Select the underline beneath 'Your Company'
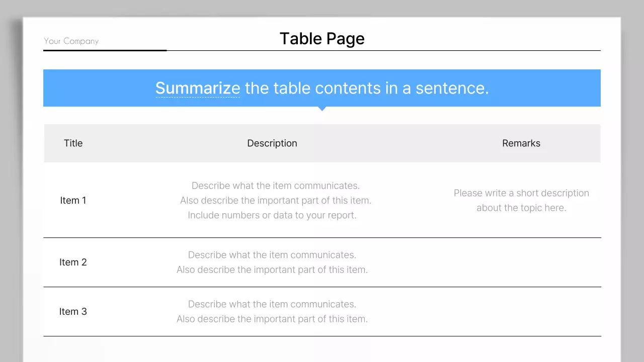 click(105, 50)
